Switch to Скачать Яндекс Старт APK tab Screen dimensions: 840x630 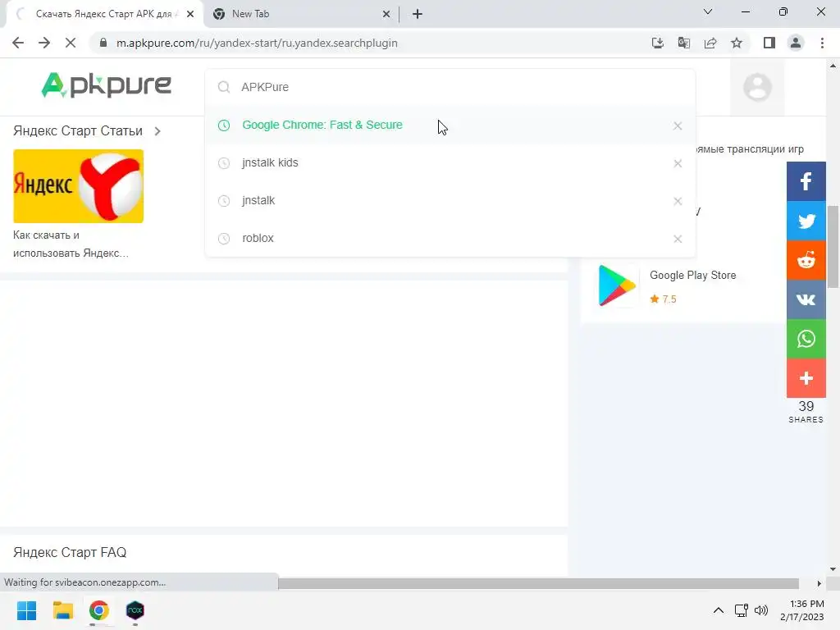coord(104,14)
